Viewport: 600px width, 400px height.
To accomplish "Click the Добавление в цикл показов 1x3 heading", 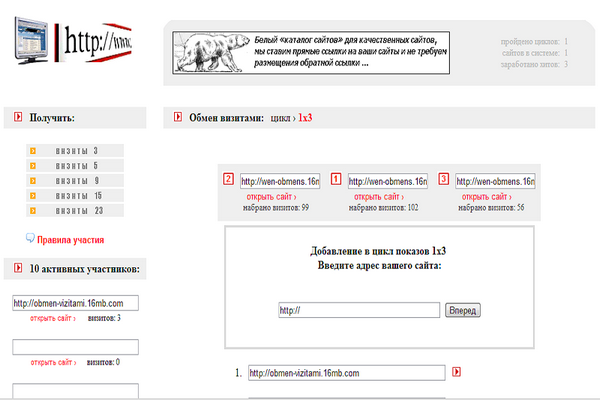I will click(378, 251).
